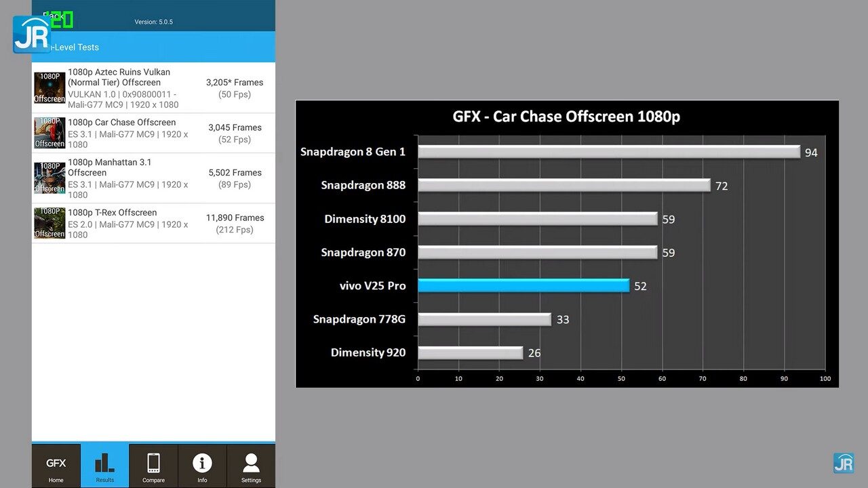Click the Snapdragon 8 Gen 1 chart label
Image resolution: width=868 pixels, height=488 pixels.
353,152
